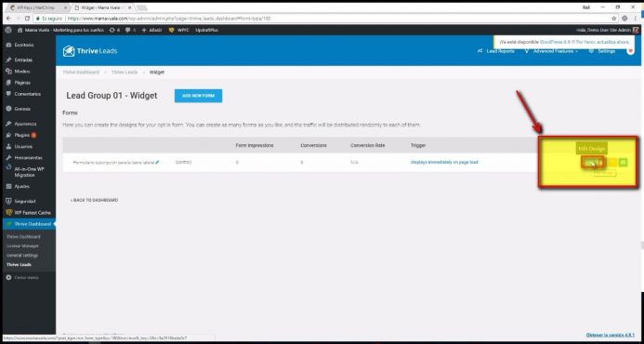The width and height of the screenshot is (644, 344).
Task: Click 'actualiza ahora' update link
Action: coord(611,43)
